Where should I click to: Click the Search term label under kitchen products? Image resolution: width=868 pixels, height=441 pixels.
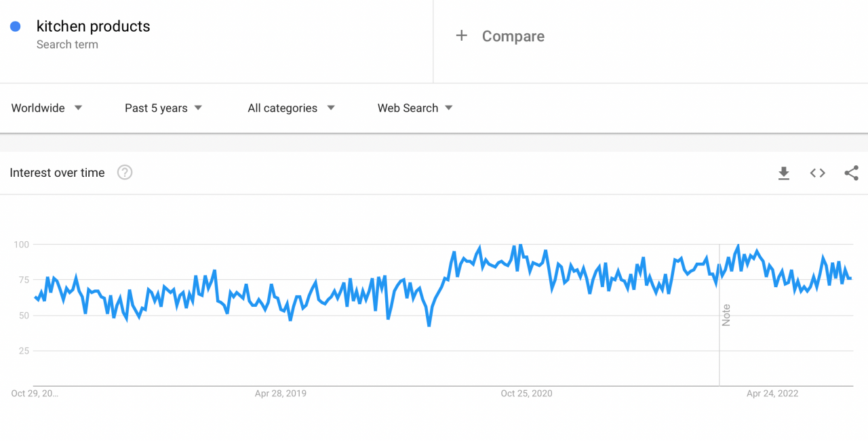[67, 44]
